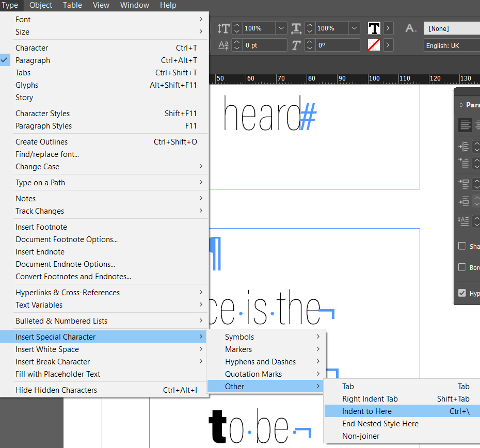
Task: Open the horizontal scale percentage dropdown
Action: (x=354, y=28)
